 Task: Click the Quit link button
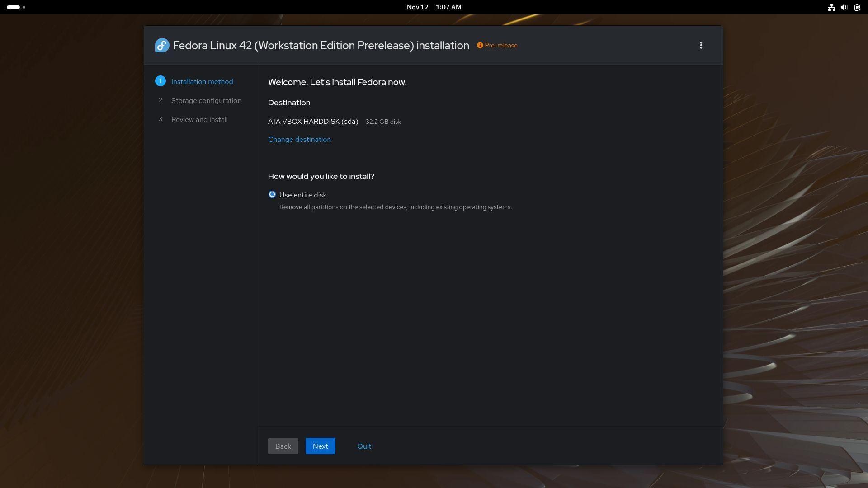[x=364, y=446]
